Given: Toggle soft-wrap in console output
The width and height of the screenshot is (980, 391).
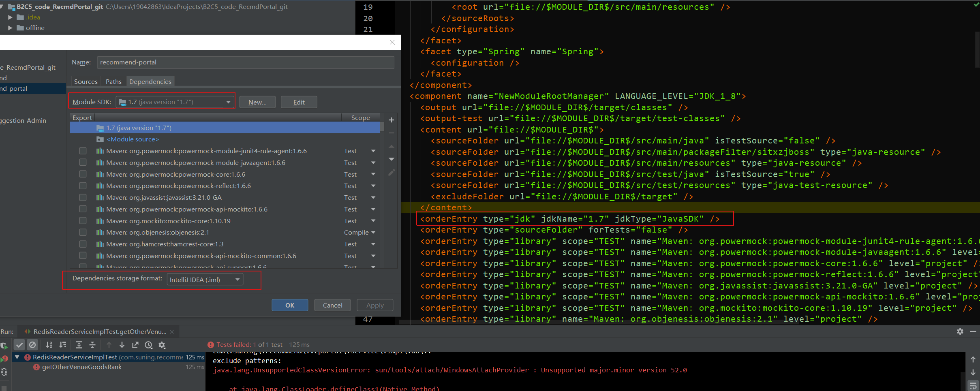Looking at the screenshot, I should [x=973, y=385].
